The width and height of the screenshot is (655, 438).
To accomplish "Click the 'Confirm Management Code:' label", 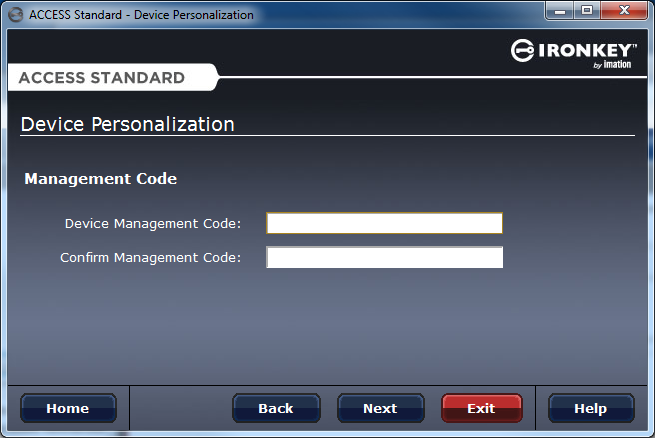I will (150, 258).
